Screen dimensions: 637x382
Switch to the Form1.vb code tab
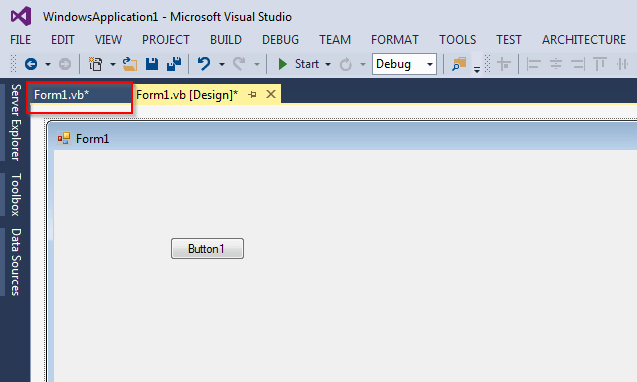[61, 95]
